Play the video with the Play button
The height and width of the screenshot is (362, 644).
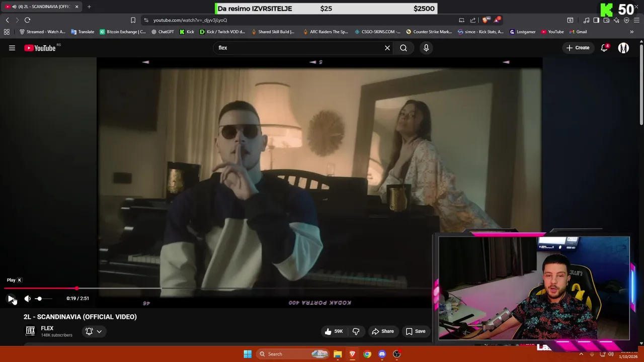click(11, 299)
